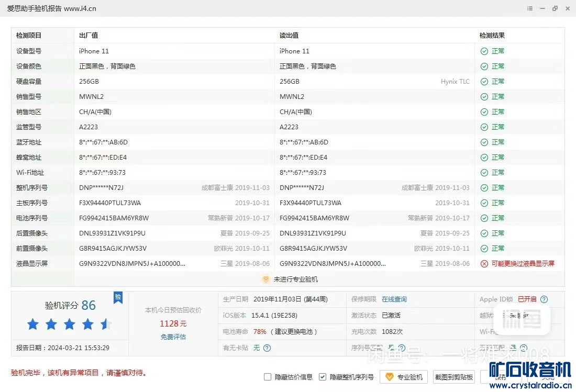Click the green check icon for 电池序列号 row
Viewport: 576px width, 392px height.
click(484, 218)
